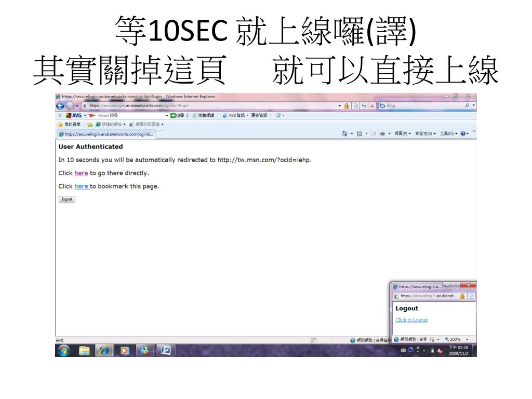Click the green icon right of 更多資訊

coord(278,115)
